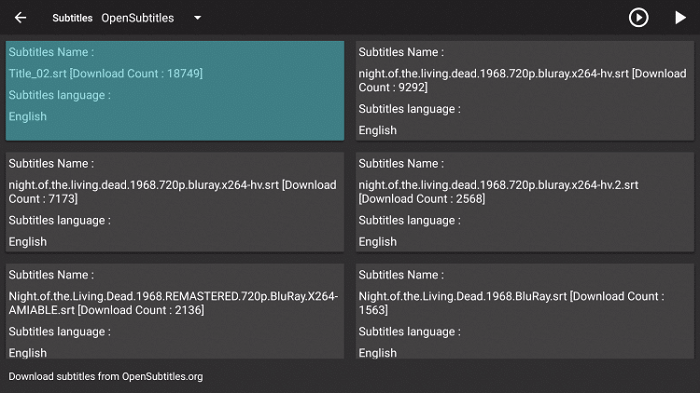Select the REMASTERED AMIABLE.srt subtitle entry
This screenshot has height=393, width=700.
(x=175, y=311)
